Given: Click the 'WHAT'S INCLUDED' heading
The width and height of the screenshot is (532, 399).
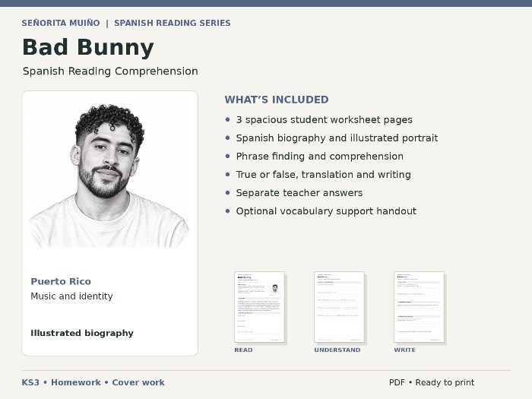Looking at the screenshot, I should (x=277, y=100).
